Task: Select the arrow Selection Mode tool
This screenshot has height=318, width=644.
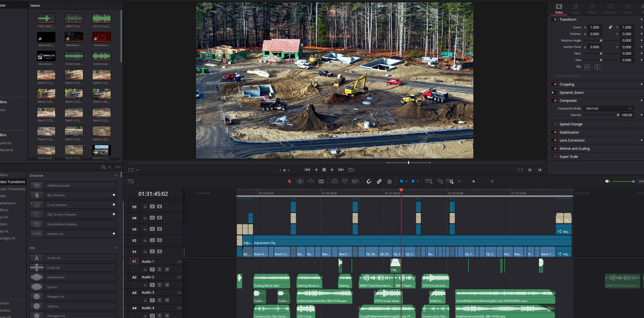Action: [290, 181]
